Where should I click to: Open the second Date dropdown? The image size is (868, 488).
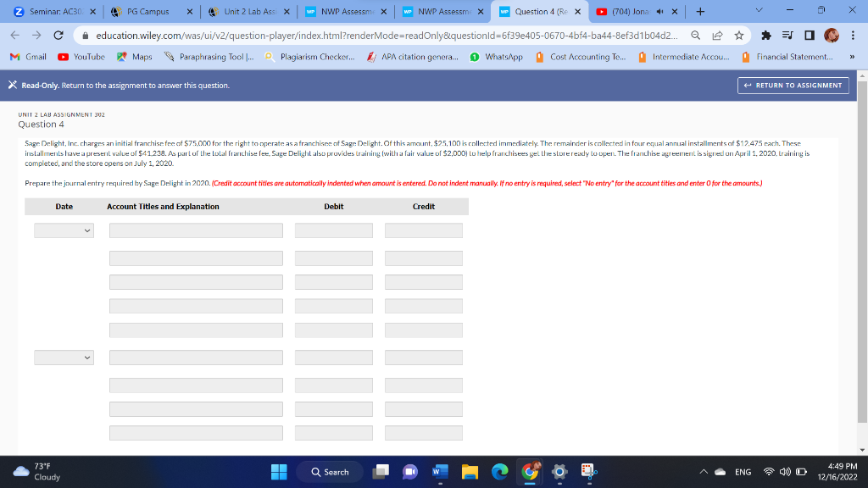64,358
